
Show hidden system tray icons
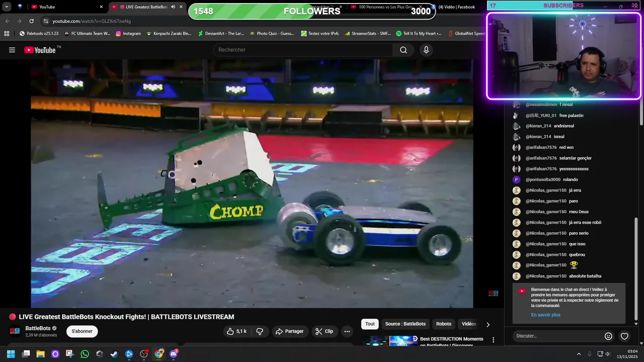[x=579, y=354]
